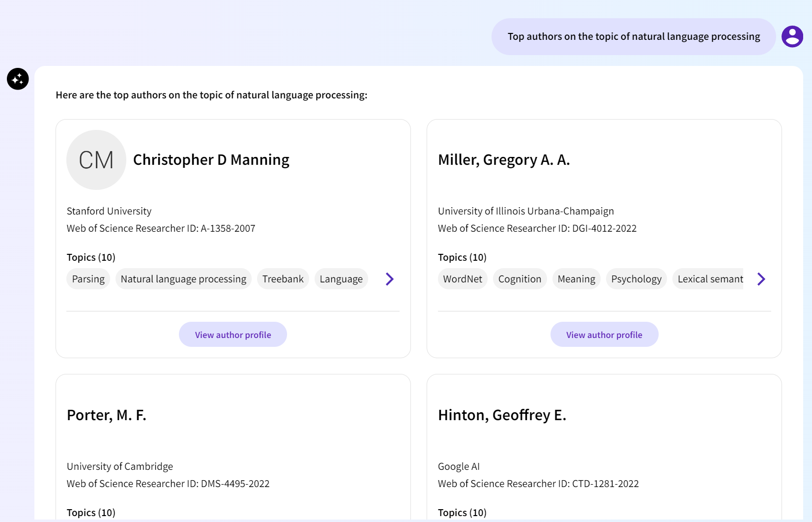Select the Parsing topic chip
This screenshot has height=522, width=812.
pos(88,279)
